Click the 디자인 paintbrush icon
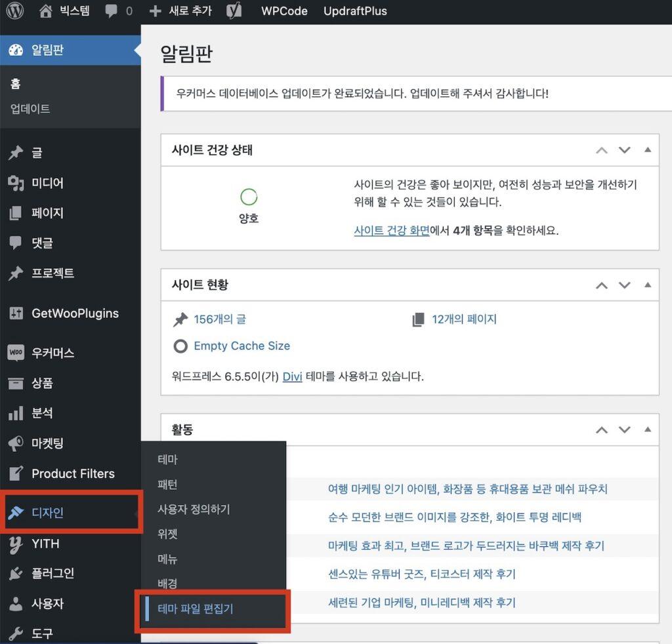Screen dimensions: 672x644 [x=16, y=513]
